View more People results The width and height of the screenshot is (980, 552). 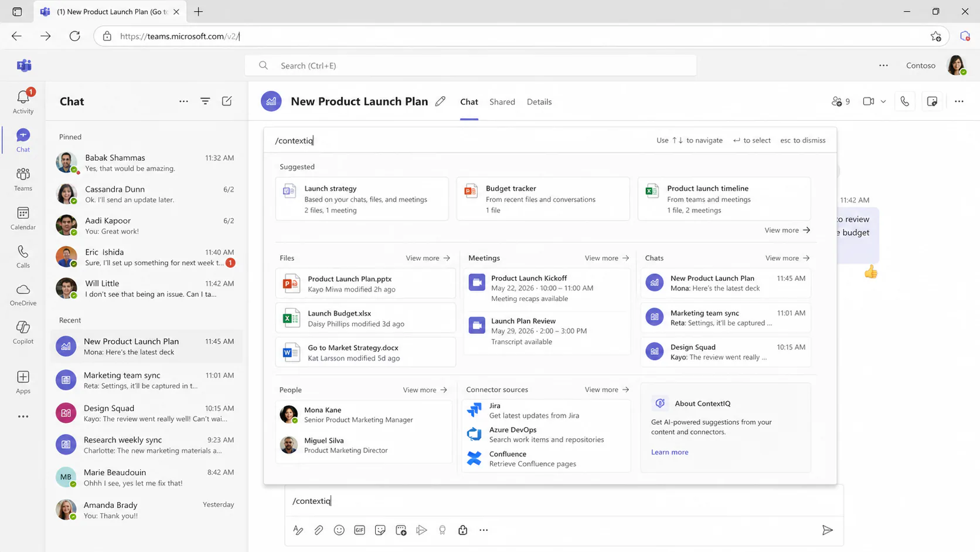425,390
